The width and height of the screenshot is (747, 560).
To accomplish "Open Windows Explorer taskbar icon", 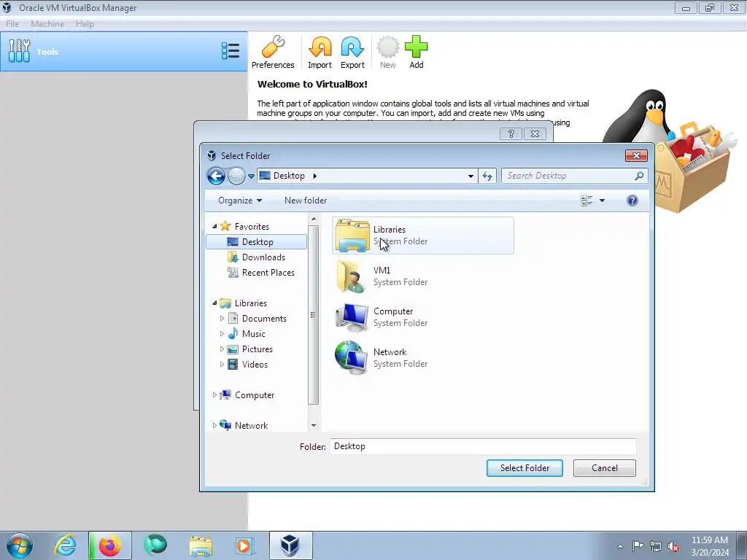I will [201, 545].
